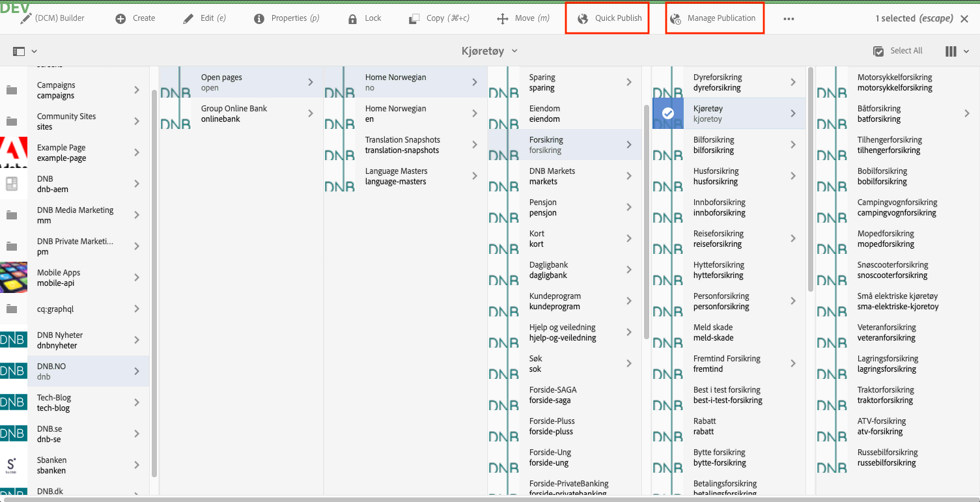This screenshot has height=502, width=980.
Task: Open Properties info icon
Action: click(259, 18)
